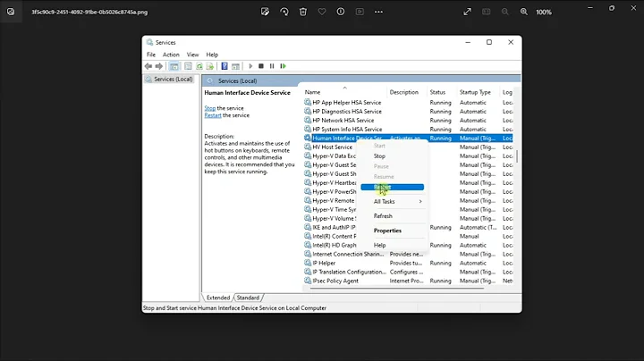Click the blue Help toolbar icon

point(225,66)
